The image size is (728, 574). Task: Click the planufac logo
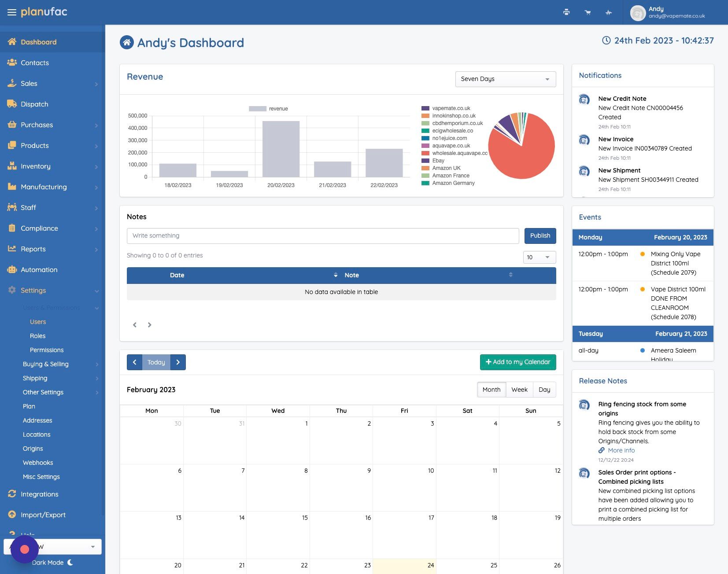[x=44, y=12]
